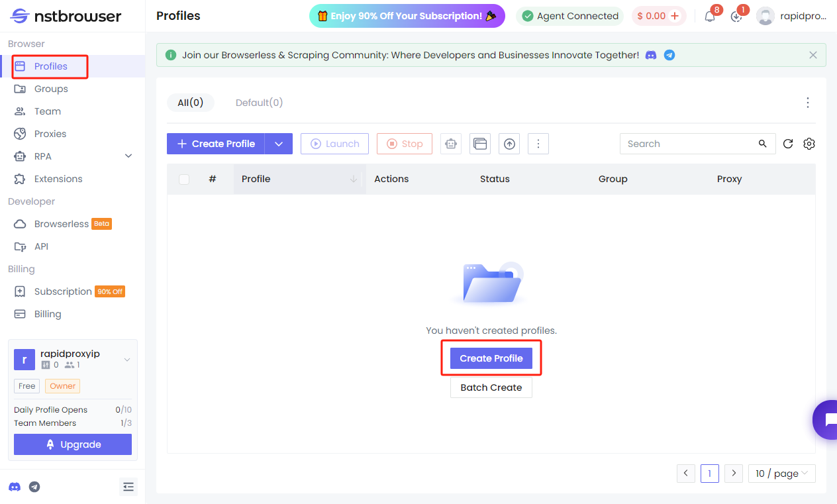Open the Discord link in the announcement
837x504 pixels.
pos(651,56)
